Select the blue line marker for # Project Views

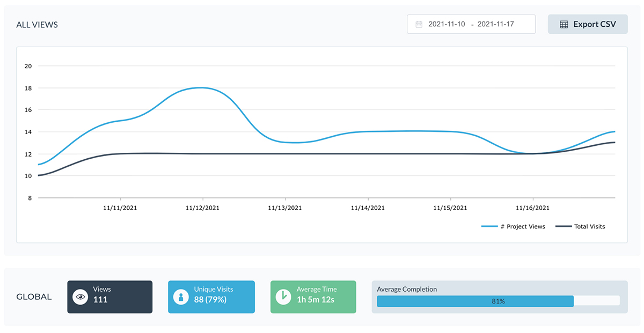point(491,226)
